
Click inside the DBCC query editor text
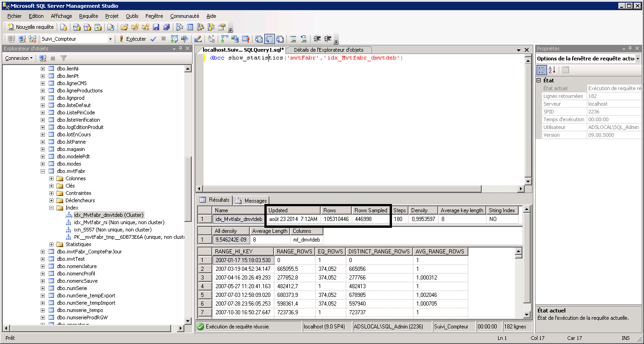[306, 58]
